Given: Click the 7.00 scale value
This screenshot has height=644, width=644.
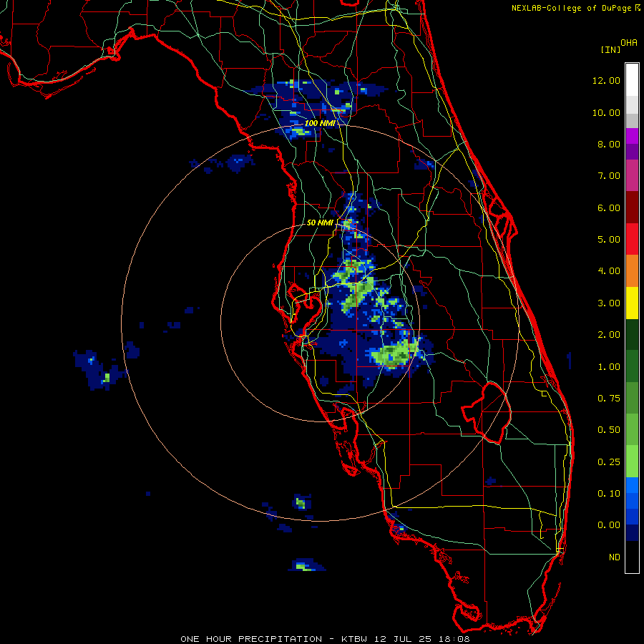Looking at the screenshot, I should tap(609, 176).
